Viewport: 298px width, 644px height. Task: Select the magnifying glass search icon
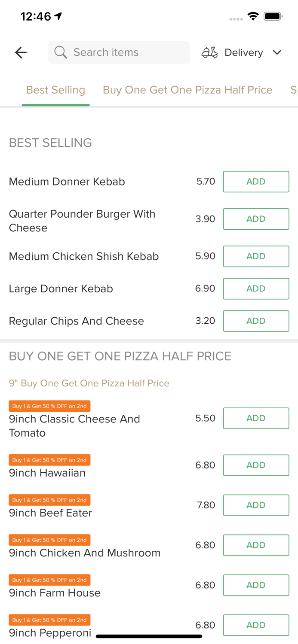(x=61, y=52)
